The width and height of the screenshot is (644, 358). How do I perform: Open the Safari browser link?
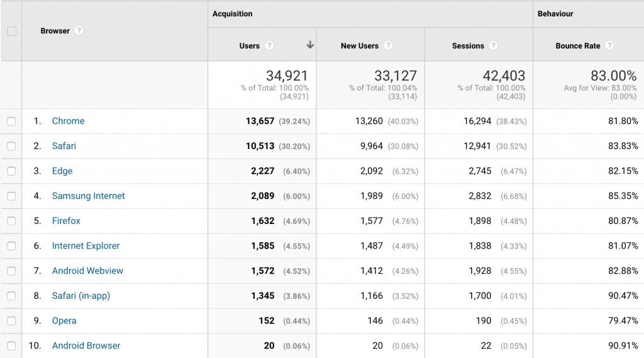(64, 146)
